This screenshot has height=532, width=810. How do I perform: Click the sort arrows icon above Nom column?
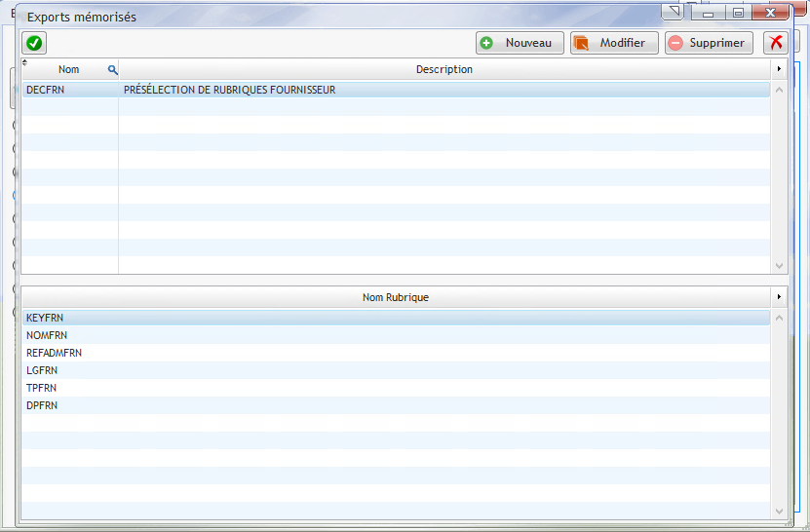[x=24, y=62]
